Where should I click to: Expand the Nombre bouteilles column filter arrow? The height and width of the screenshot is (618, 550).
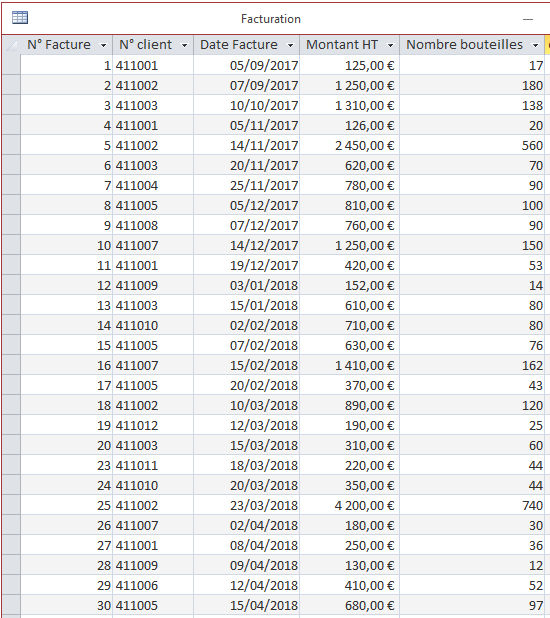click(535, 45)
